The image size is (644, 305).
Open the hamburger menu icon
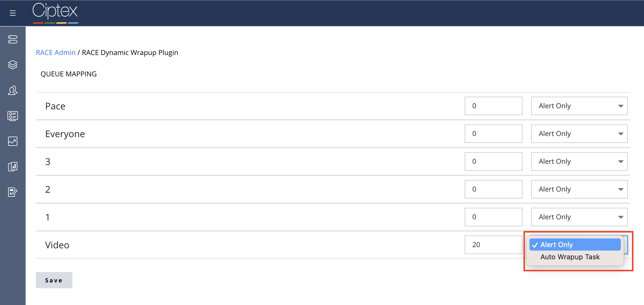12,13
